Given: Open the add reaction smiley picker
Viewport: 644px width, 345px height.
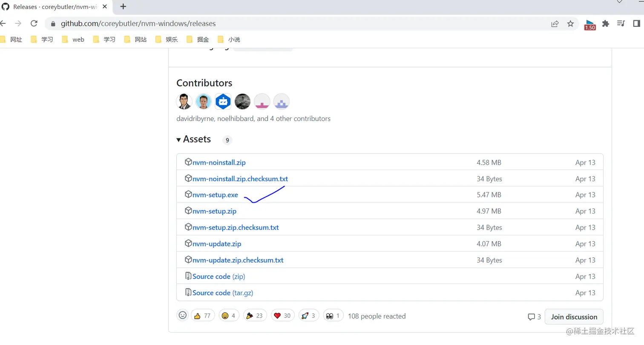Looking at the screenshot, I should (x=183, y=315).
